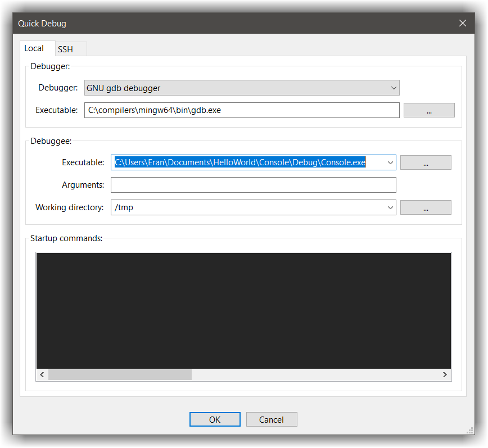Click the left scrollbar arrow
The height and width of the screenshot is (448, 488).
coord(42,374)
